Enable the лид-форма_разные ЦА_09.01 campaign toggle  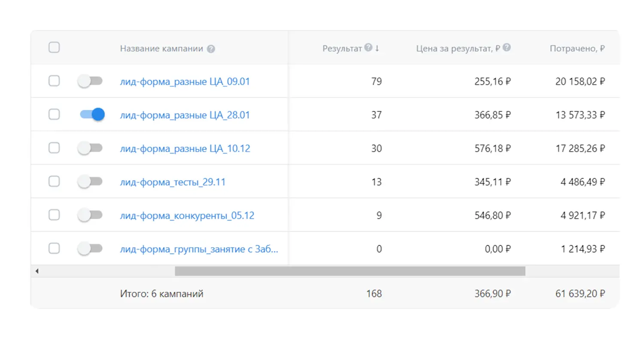pos(90,81)
